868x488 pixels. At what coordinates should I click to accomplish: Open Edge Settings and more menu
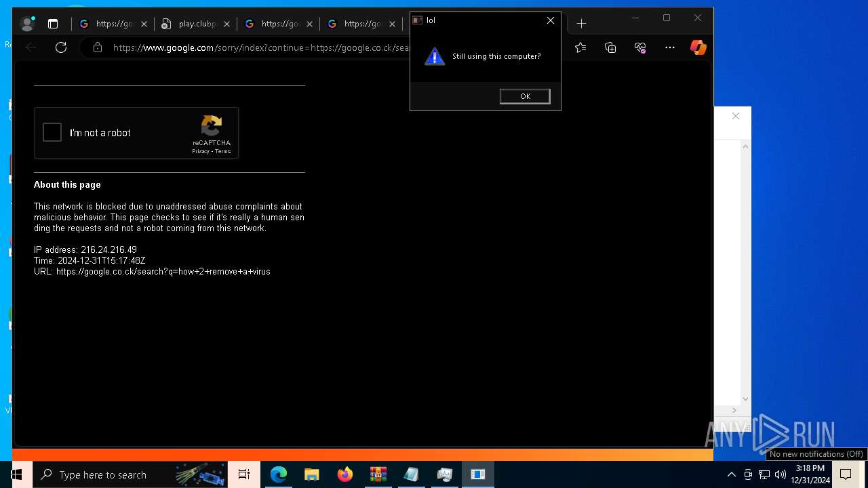[x=670, y=47]
